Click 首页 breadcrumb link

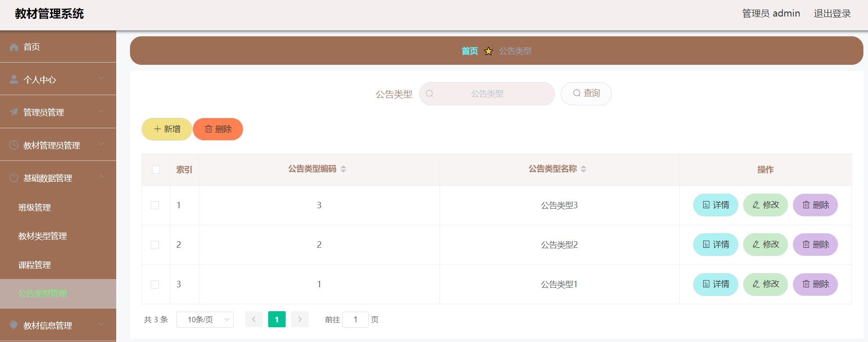pos(470,51)
